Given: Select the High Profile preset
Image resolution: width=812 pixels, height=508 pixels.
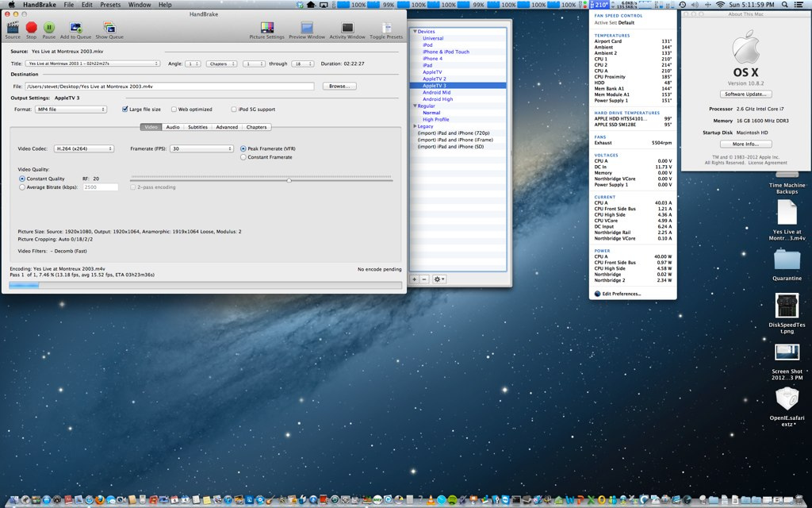Looking at the screenshot, I should click(x=436, y=119).
